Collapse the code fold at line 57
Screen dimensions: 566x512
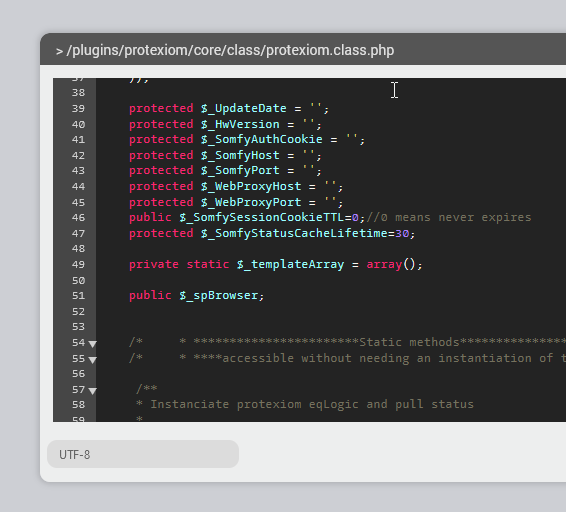(93, 391)
